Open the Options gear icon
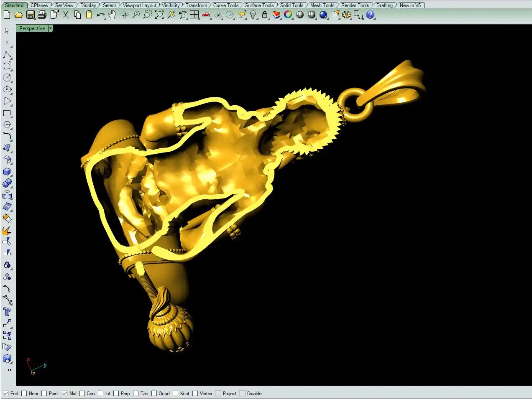Screen dimensions: 532x399 click(347, 15)
